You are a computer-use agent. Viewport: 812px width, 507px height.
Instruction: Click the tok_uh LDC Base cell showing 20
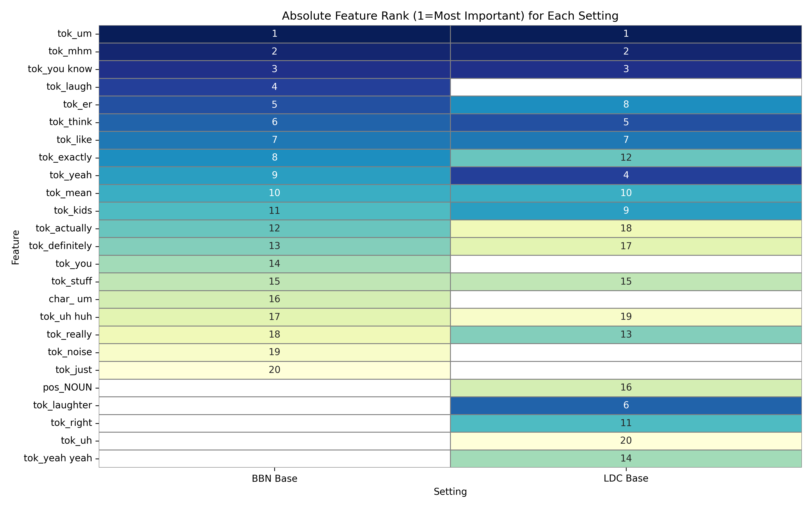pyautogui.click(x=626, y=441)
